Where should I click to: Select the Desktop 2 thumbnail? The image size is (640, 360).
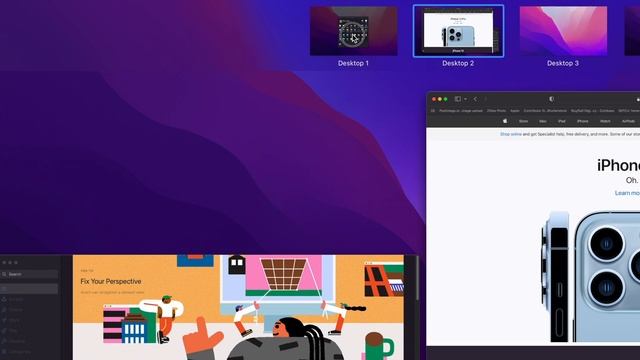(x=458, y=31)
